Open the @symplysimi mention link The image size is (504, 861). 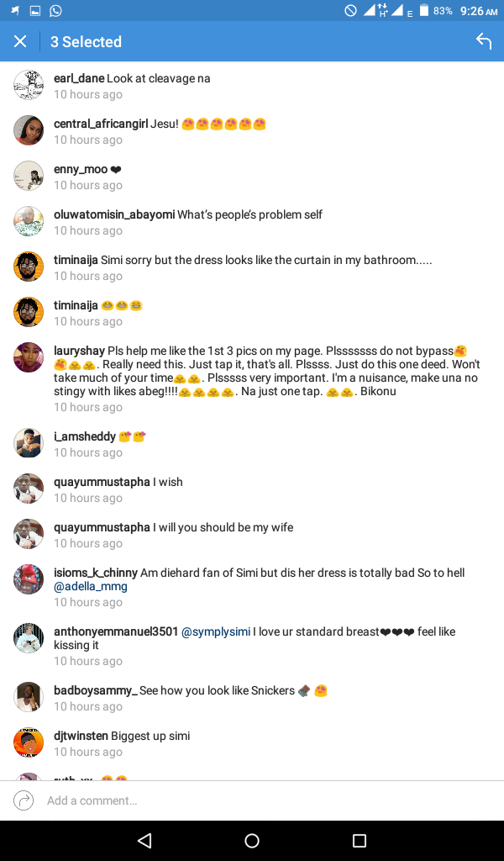(216, 631)
